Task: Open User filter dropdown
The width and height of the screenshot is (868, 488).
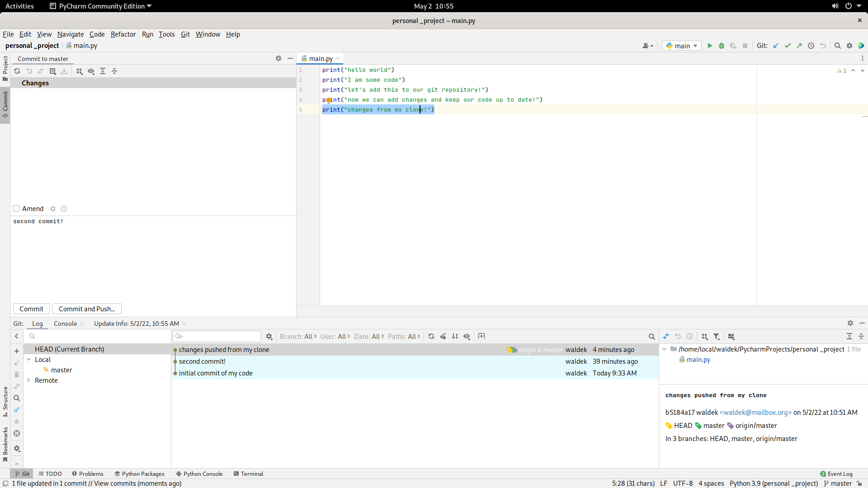Action: pos(335,336)
